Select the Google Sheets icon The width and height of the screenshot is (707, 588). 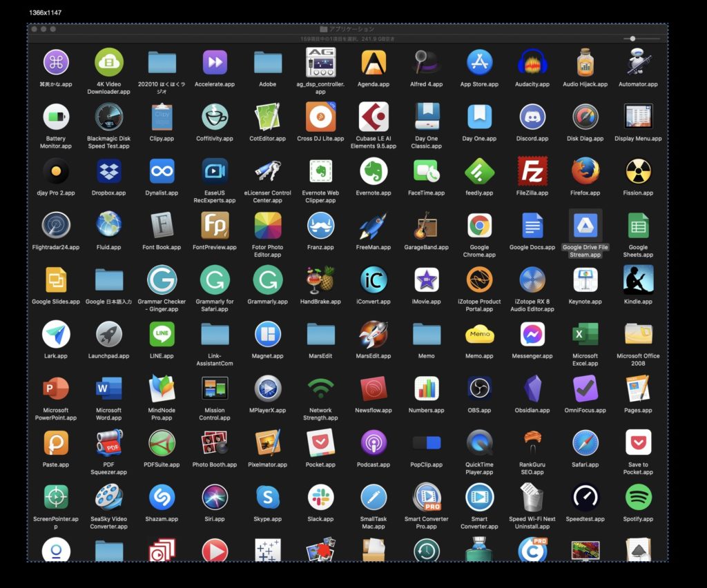(638, 225)
